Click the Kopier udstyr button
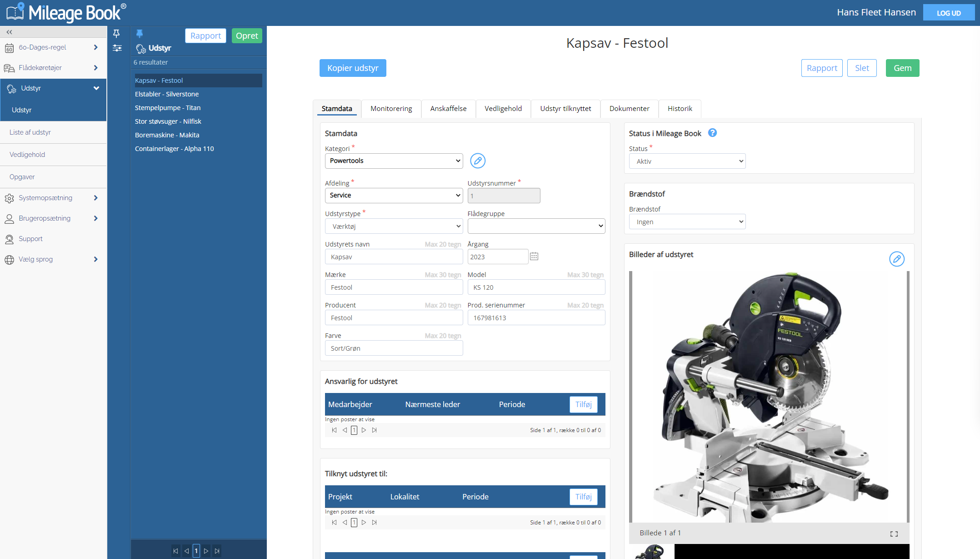The height and width of the screenshot is (559, 980). 353,68
